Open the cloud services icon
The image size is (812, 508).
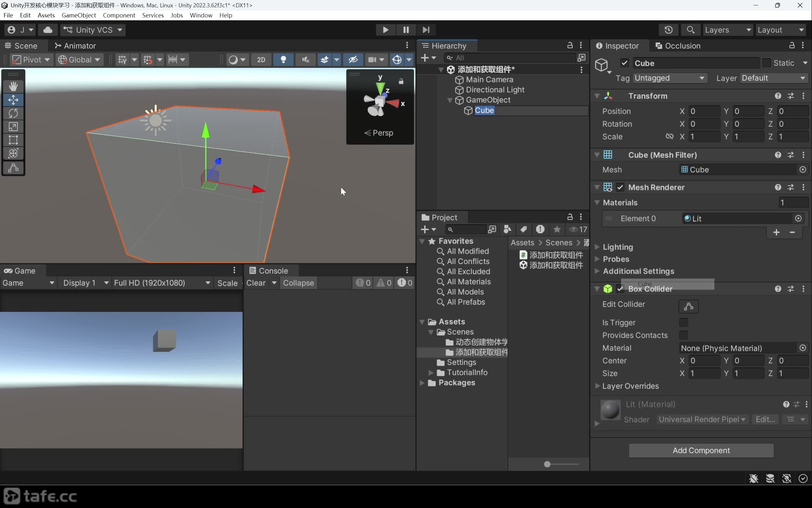tap(48, 30)
